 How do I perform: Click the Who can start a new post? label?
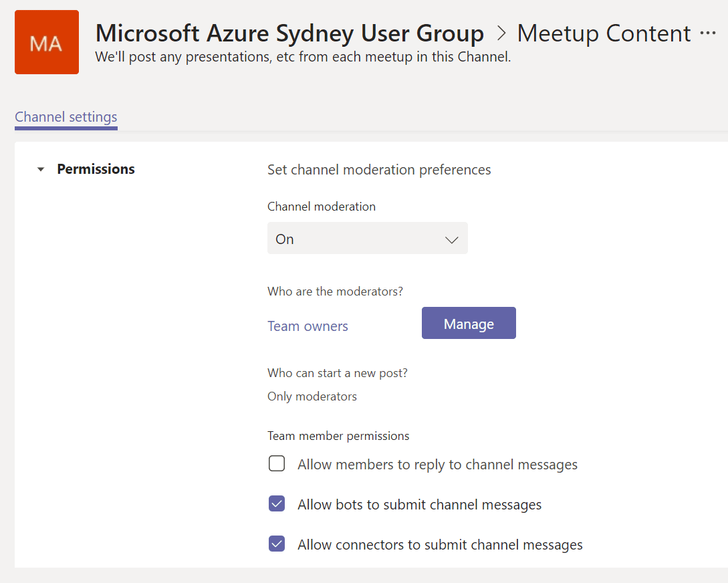(x=338, y=373)
